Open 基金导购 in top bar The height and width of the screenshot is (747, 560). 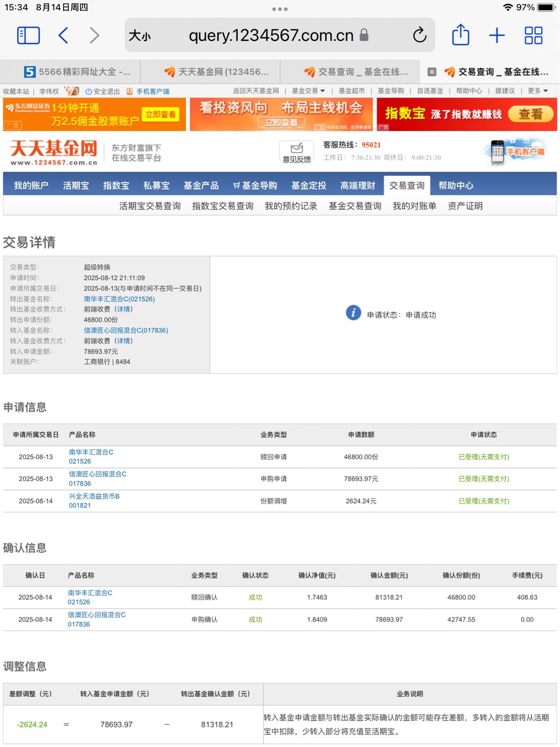(391, 91)
